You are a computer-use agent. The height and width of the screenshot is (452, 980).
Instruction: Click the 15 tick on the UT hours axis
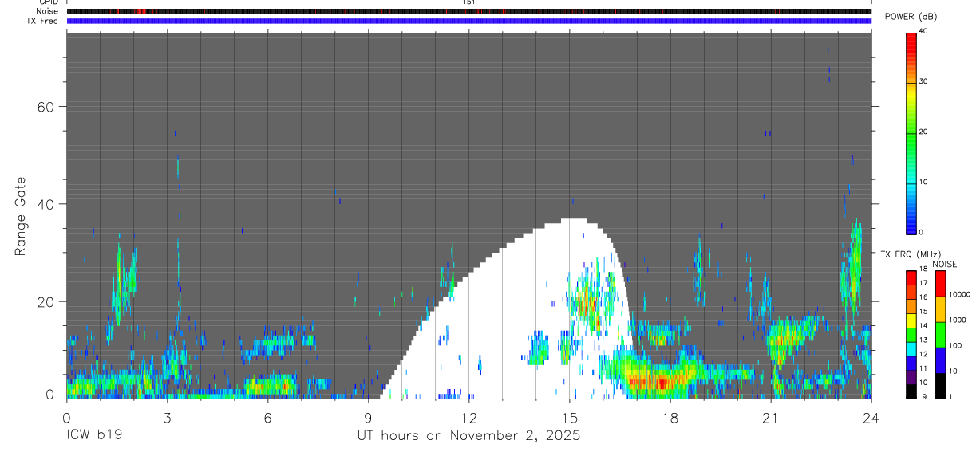coord(570,418)
